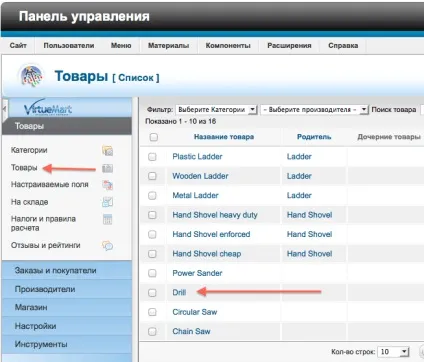
Task: Open the Plastic Ladder product link
Action: pyautogui.click(x=197, y=157)
